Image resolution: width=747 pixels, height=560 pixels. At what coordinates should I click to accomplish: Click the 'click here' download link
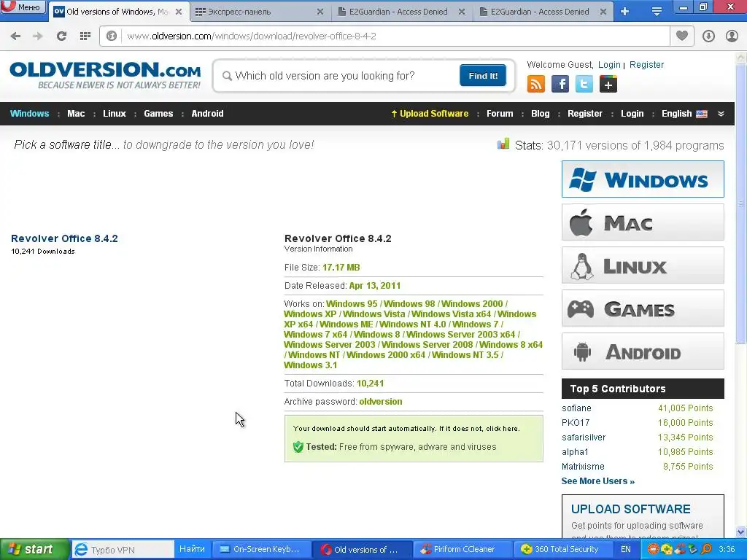coord(502,429)
